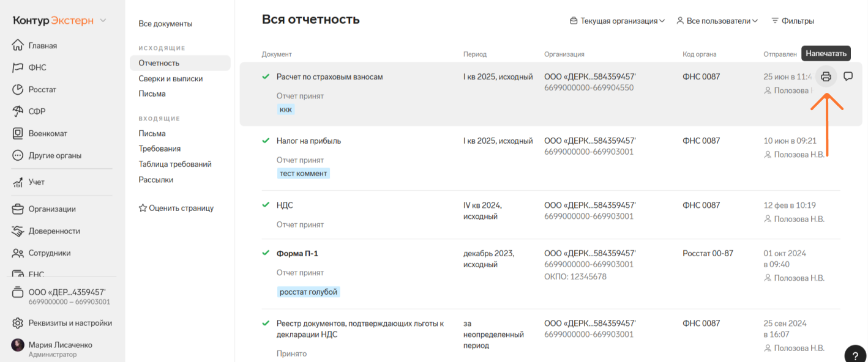Image resolution: width=868 pixels, height=362 pixels.
Task: Open ФНС section via flag icon
Action: click(18, 67)
